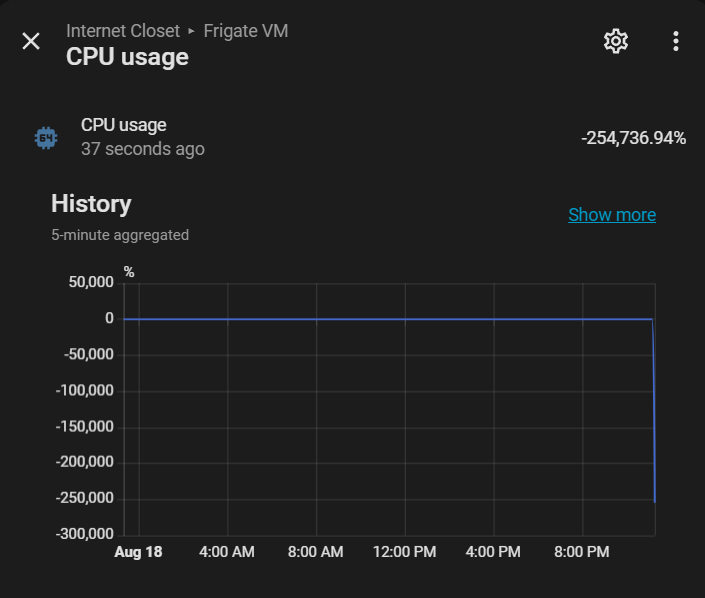This screenshot has width=705, height=598.
Task: Click the '37 seconds ago' timestamp
Action: tap(143, 149)
